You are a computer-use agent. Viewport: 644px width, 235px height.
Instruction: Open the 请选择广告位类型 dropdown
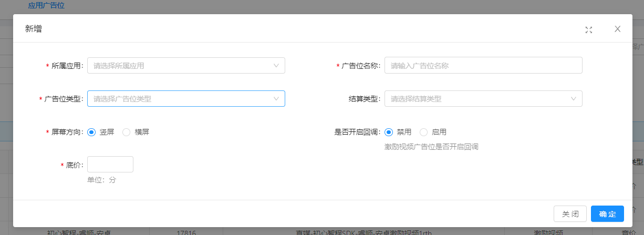[179, 99]
